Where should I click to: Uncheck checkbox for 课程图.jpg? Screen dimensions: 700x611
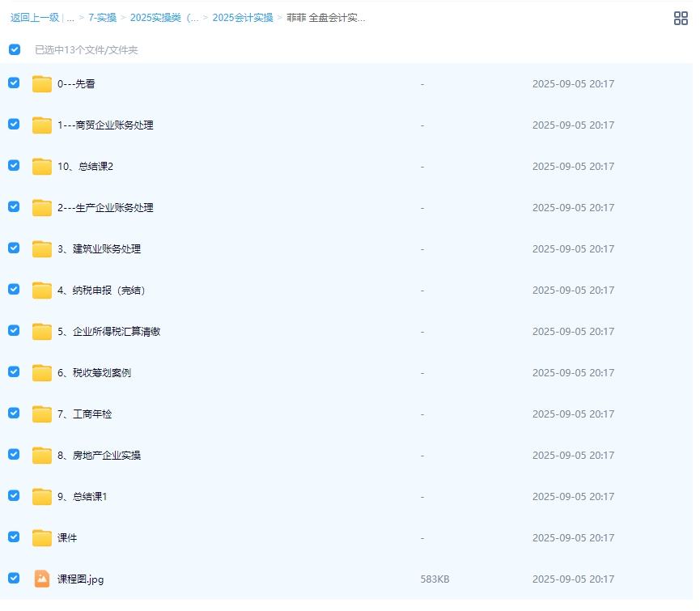click(14, 579)
